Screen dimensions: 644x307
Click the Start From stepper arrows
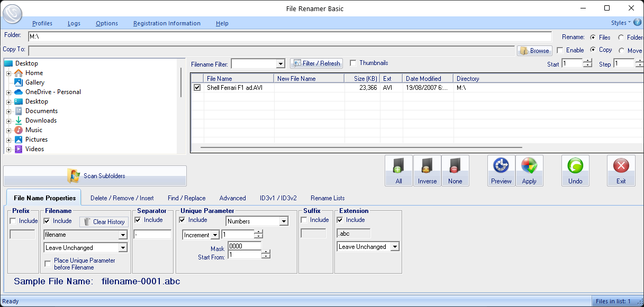pyautogui.click(x=266, y=254)
